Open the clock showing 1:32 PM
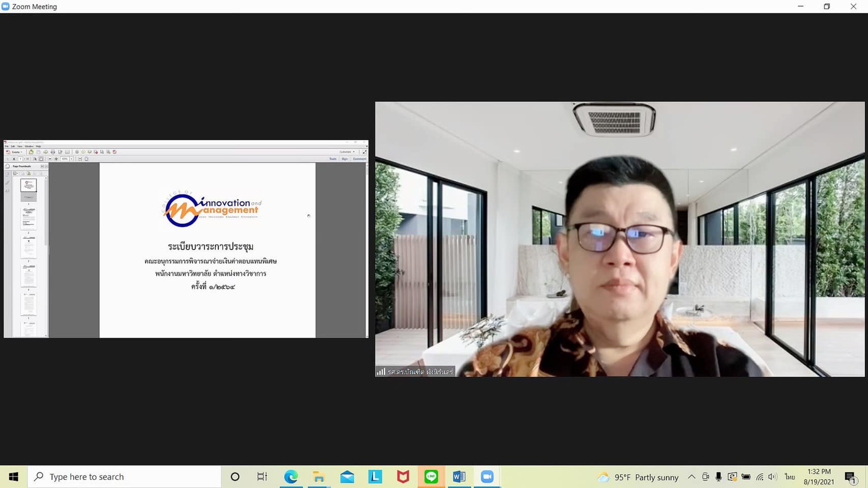Viewport: 868px width, 488px height. click(x=819, y=477)
